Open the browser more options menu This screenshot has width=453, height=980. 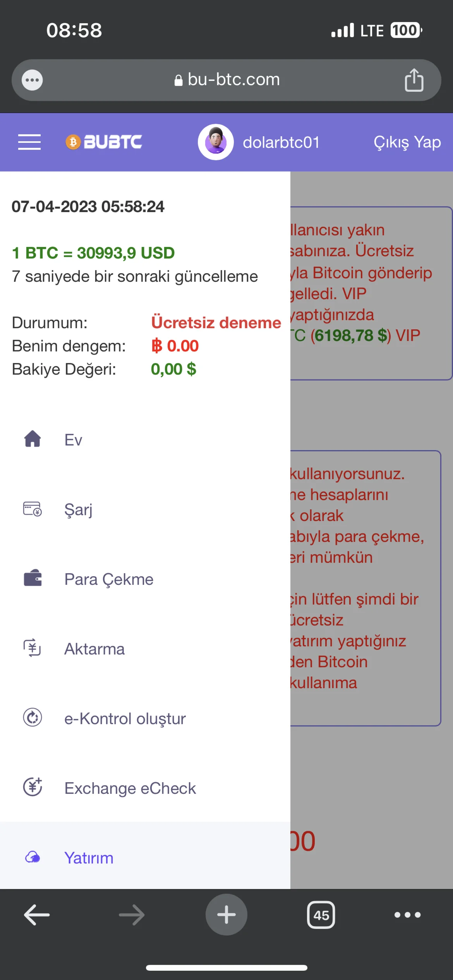[x=407, y=915]
